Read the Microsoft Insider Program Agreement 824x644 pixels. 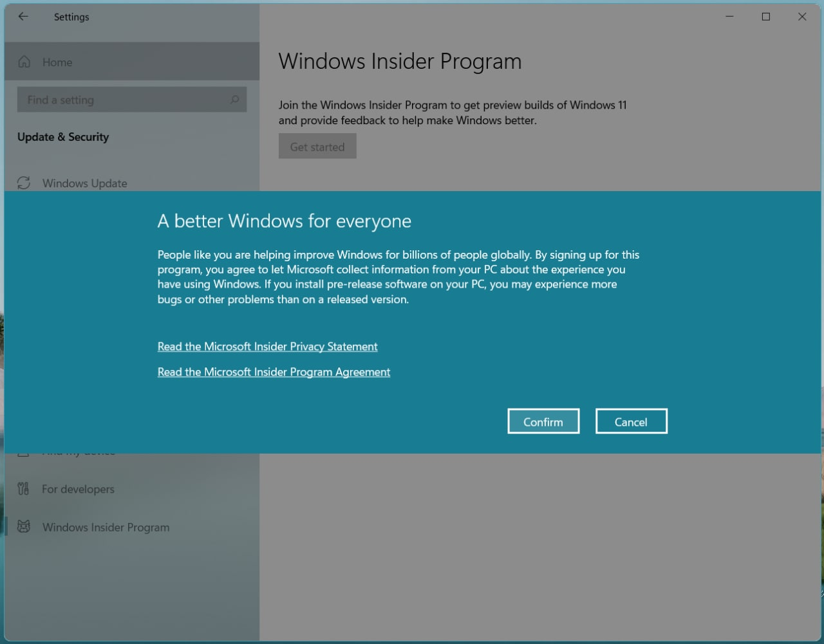pos(274,372)
